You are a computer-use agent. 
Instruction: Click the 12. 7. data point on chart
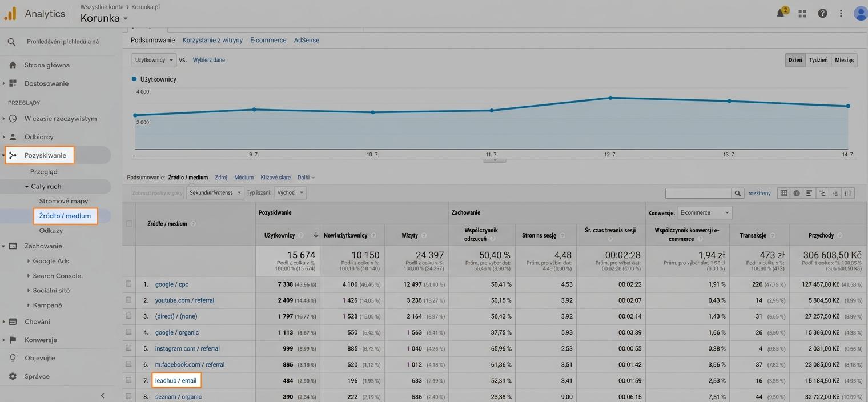point(610,98)
